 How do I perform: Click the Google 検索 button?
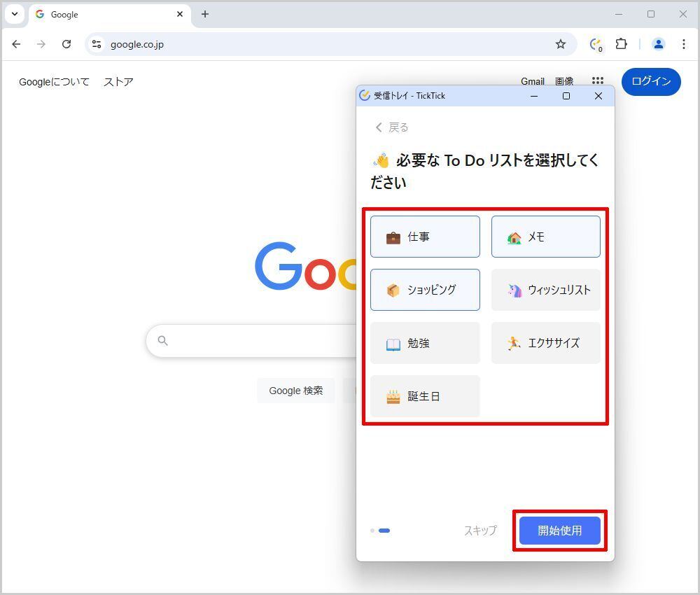point(295,391)
